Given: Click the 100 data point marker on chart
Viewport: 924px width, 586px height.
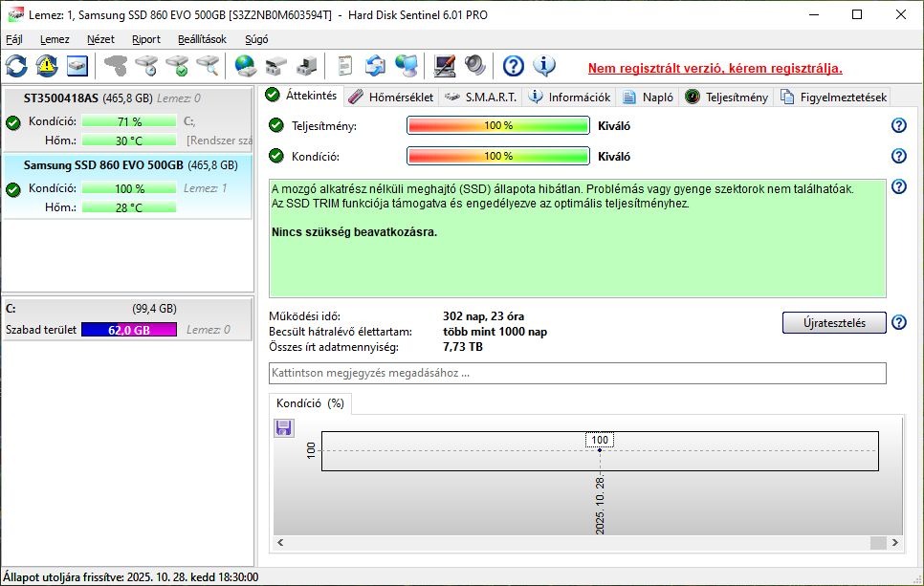Looking at the screenshot, I should pyautogui.click(x=600, y=450).
